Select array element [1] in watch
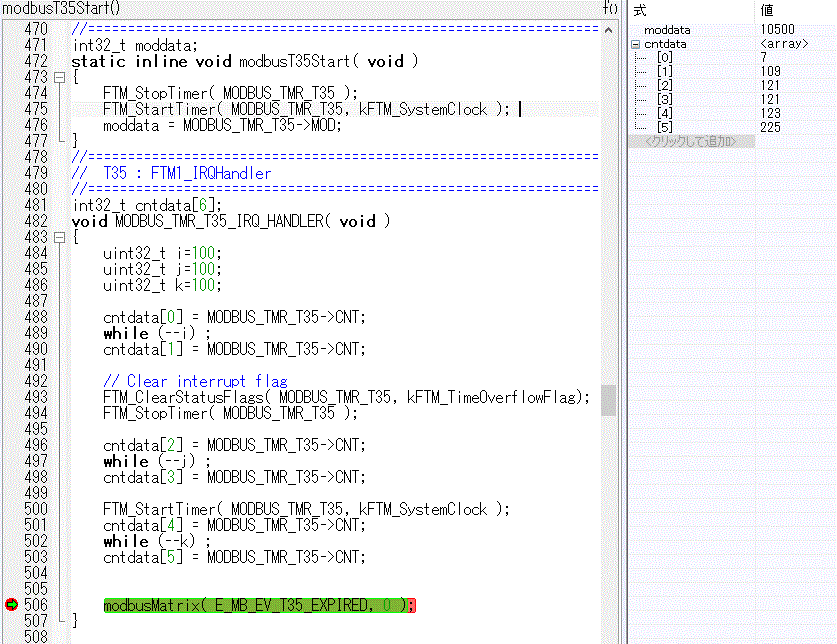Screen dimensions: 837x644 (665, 71)
